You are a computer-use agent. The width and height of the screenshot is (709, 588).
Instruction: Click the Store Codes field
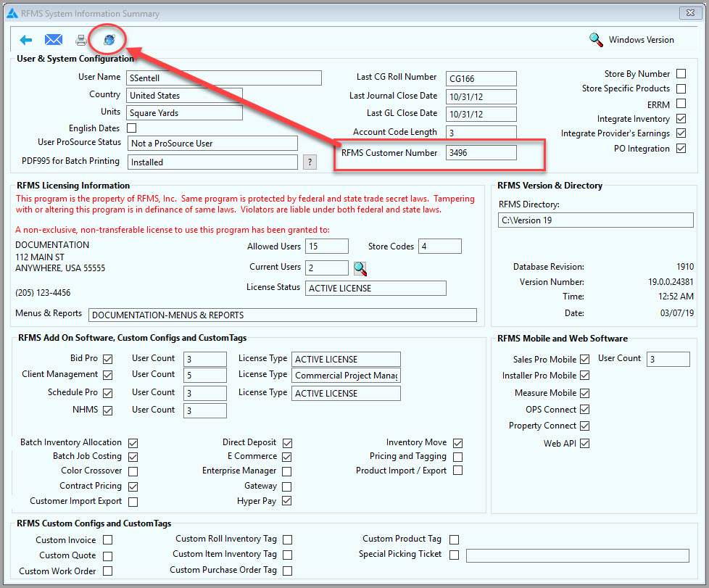click(x=440, y=246)
